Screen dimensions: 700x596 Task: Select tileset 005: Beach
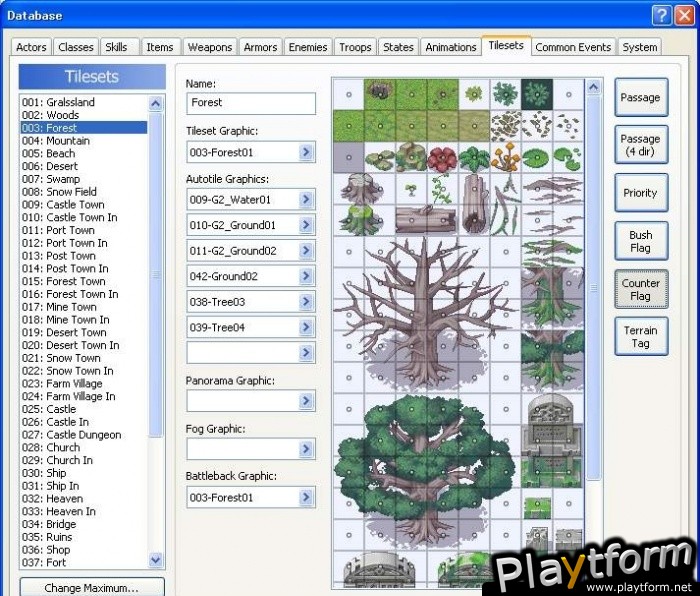click(x=83, y=154)
